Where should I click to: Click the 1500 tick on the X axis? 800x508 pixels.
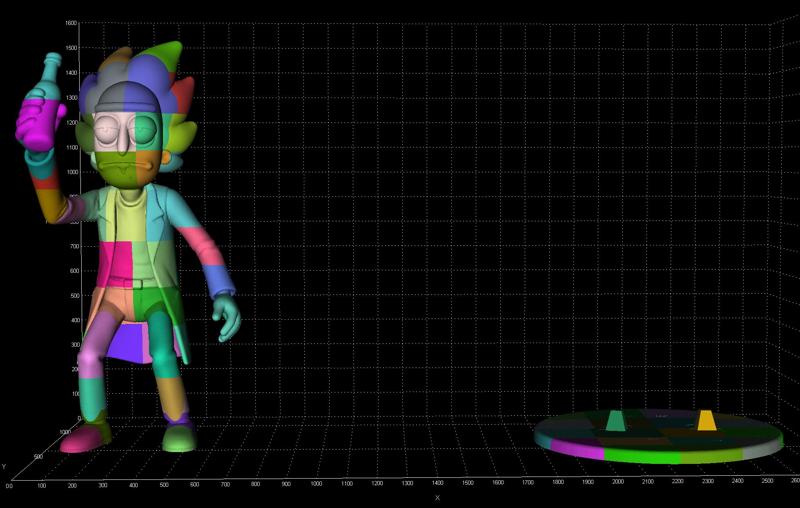(467, 482)
